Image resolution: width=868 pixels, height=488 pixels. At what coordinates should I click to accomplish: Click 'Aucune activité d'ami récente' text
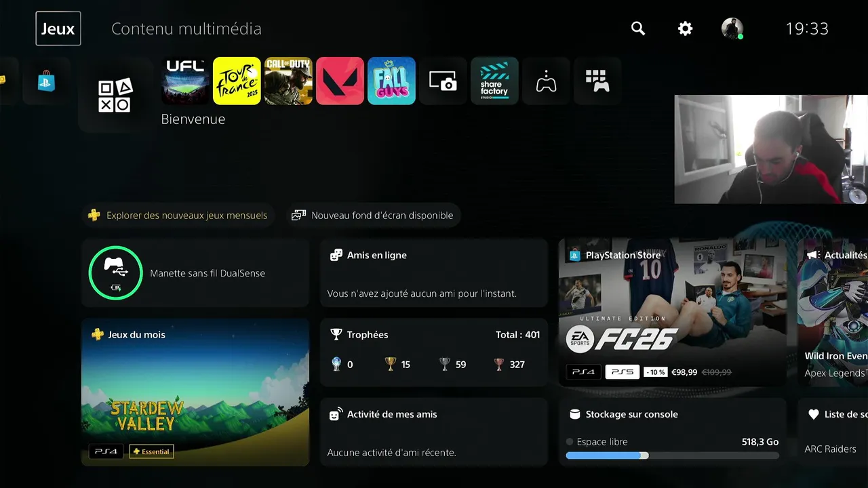click(392, 452)
